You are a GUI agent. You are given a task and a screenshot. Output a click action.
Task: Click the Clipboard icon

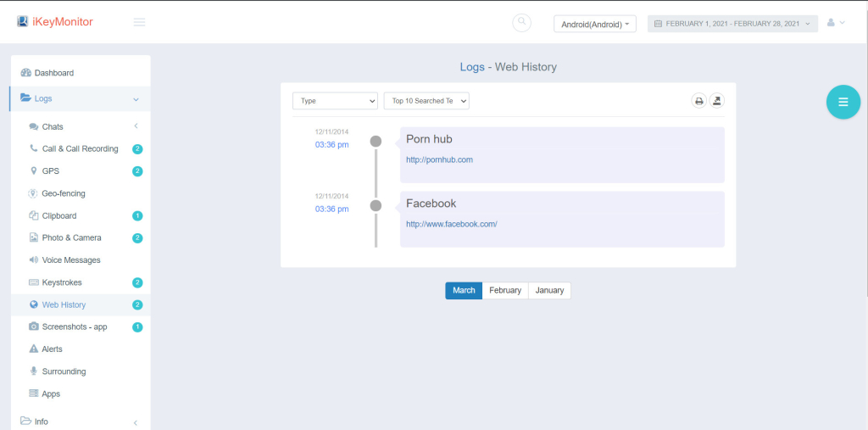tap(33, 215)
